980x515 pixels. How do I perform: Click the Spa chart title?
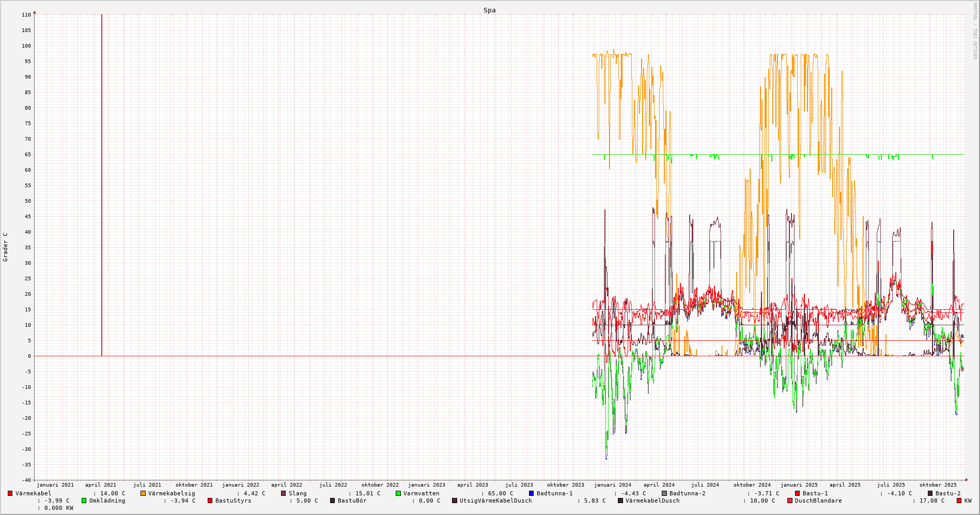[x=489, y=10]
